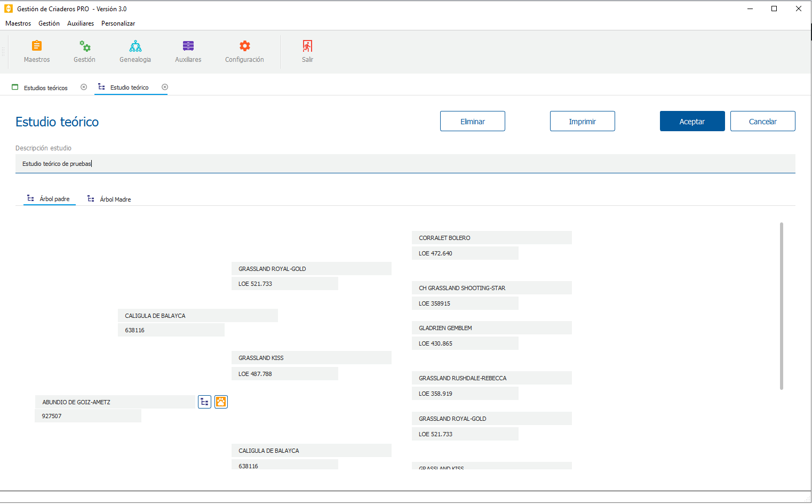Click the pedigree tree vertical scrollbar
Screen dimensions: 812x504
pos(782,306)
